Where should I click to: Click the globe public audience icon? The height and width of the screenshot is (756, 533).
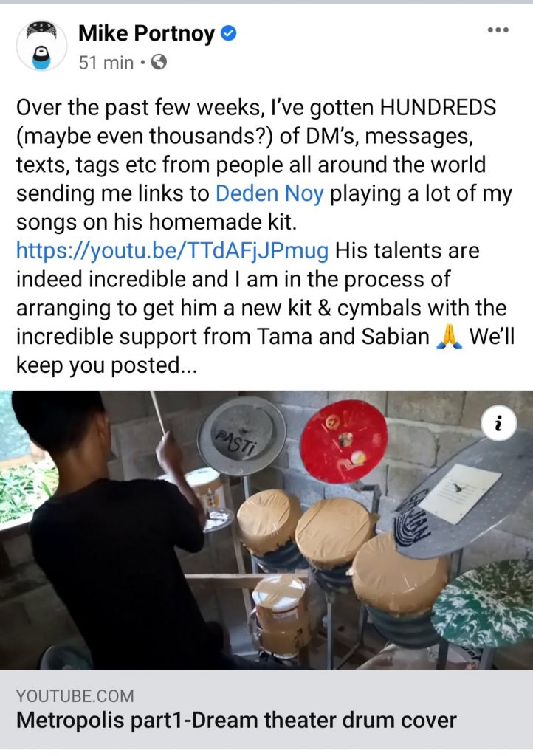pos(159,62)
